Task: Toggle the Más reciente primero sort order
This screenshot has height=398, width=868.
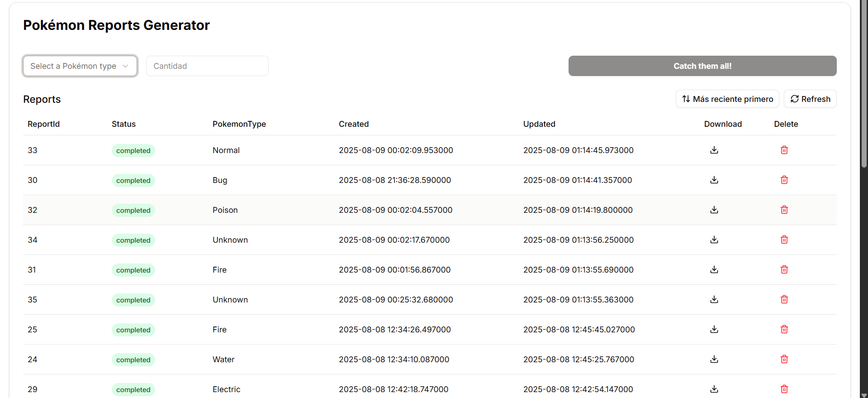Action: [727, 99]
